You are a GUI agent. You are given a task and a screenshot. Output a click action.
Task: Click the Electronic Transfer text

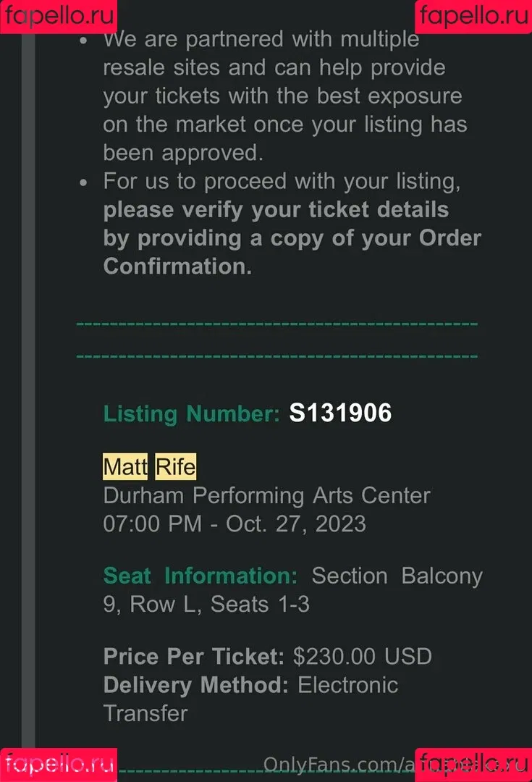click(250, 699)
